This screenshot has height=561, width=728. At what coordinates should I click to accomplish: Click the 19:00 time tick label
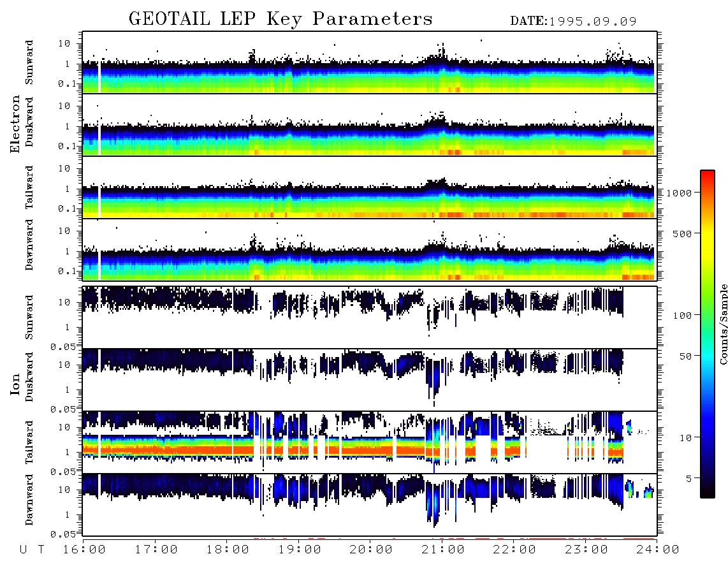point(300,550)
